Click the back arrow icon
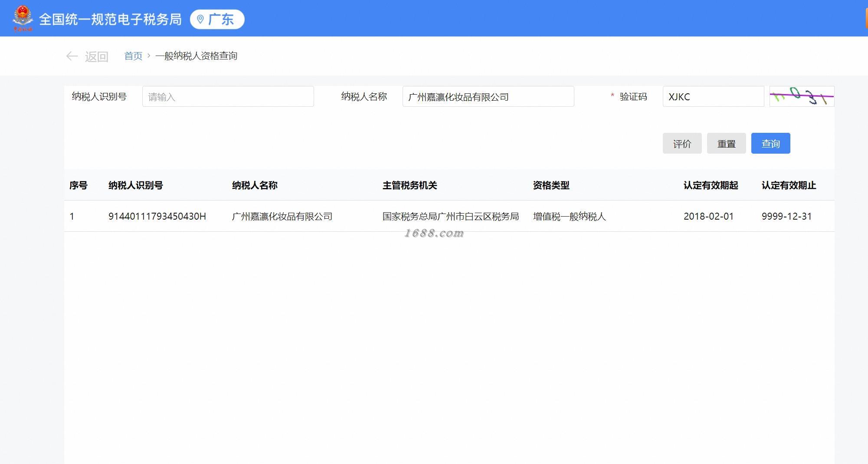 pyautogui.click(x=72, y=56)
